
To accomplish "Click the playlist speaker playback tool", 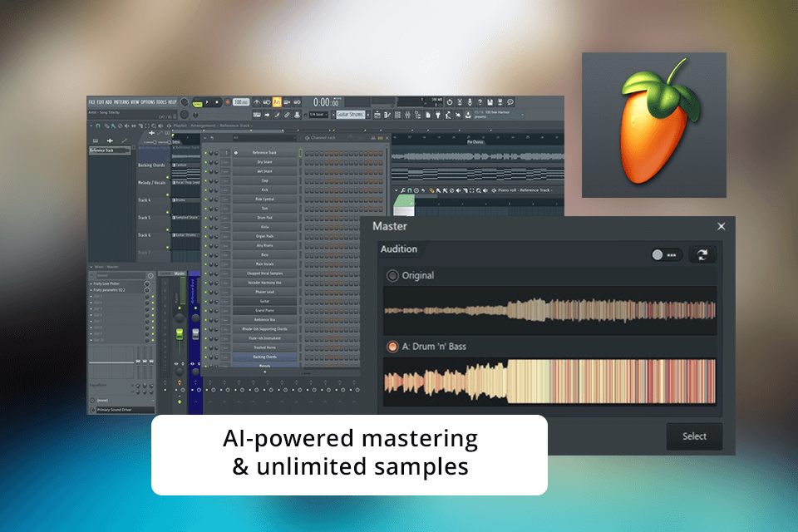I will click(160, 126).
